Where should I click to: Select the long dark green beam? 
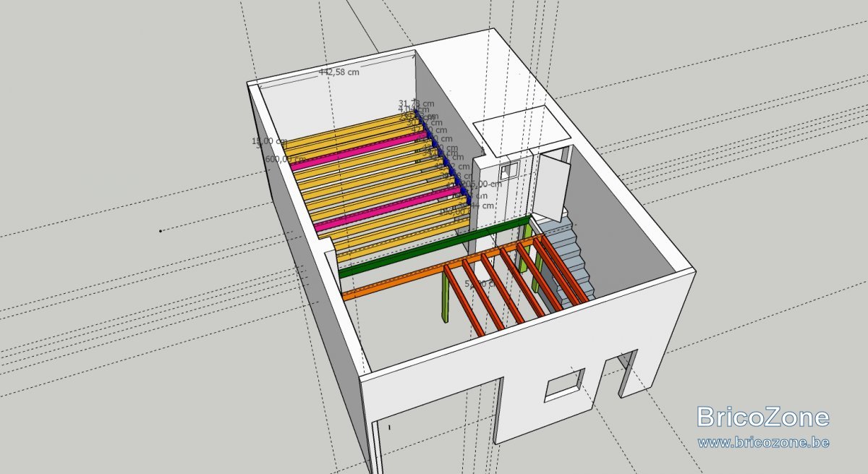(434, 247)
